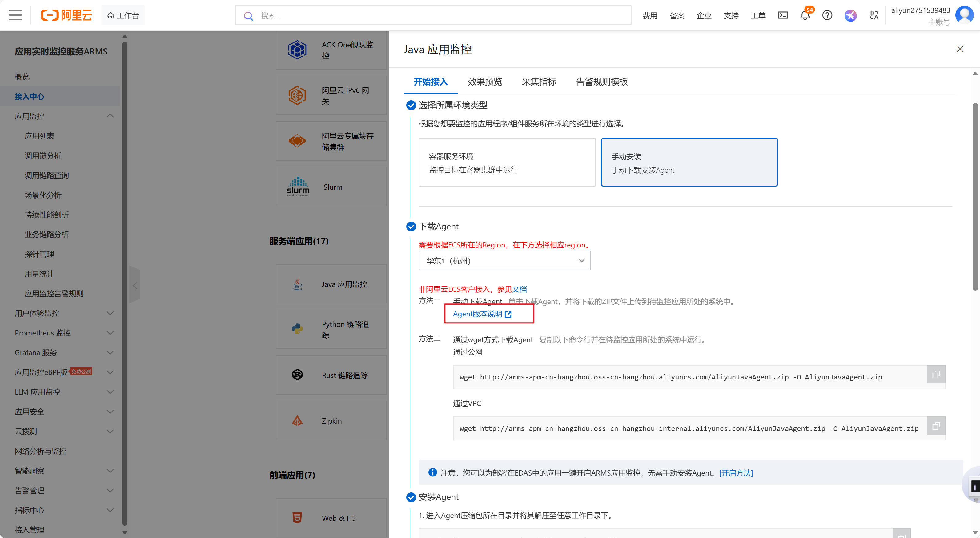
Task: Expand the Prometheus 监控 sidebar section
Action: pyautogui.click(x=110, y=333)
